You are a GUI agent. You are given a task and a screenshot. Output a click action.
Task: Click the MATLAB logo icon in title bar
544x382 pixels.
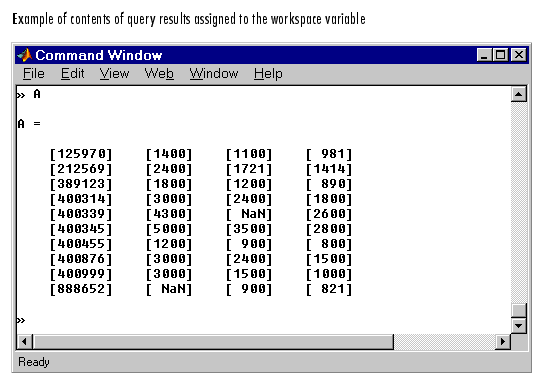click(25, 55)
